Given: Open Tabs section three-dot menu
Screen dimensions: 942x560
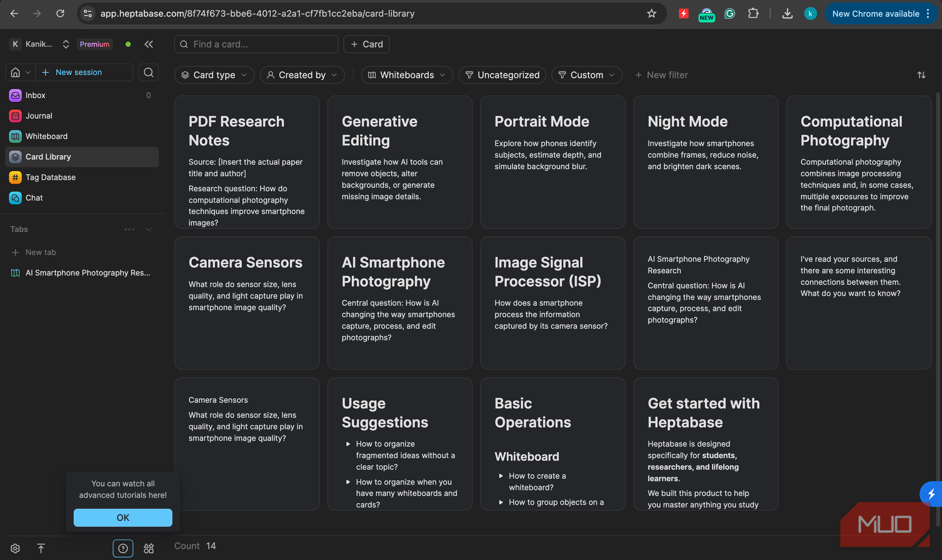Looking at the screenshot, I should pos(129,229).
